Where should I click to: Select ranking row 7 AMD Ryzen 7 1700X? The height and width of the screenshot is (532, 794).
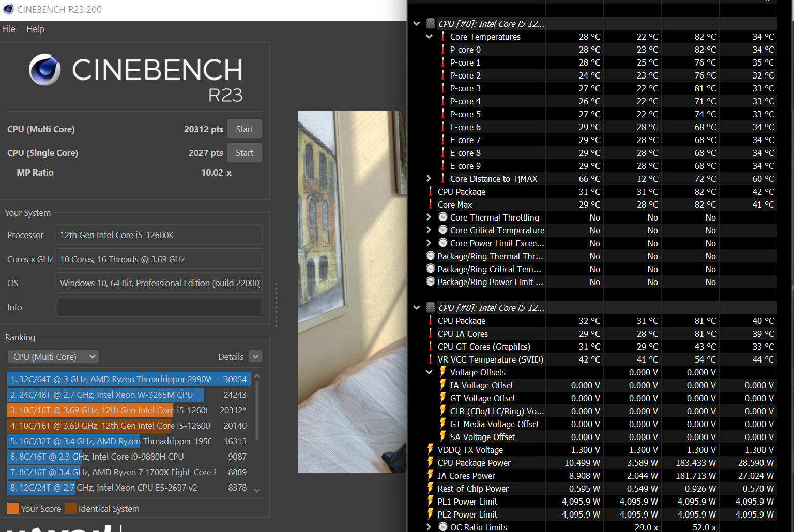click(129, 472)
